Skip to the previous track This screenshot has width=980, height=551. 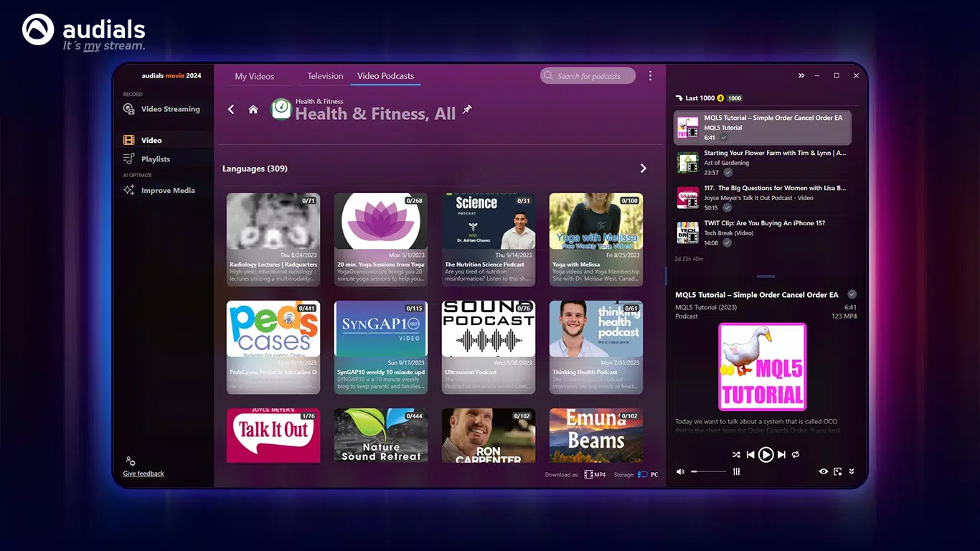pos(750,455)
